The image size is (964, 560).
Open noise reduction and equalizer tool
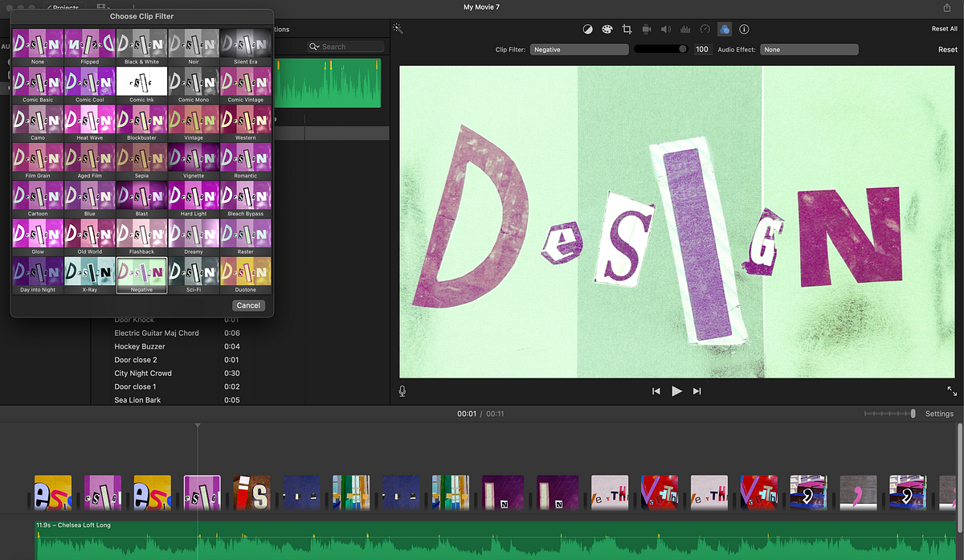coord(685,29)
